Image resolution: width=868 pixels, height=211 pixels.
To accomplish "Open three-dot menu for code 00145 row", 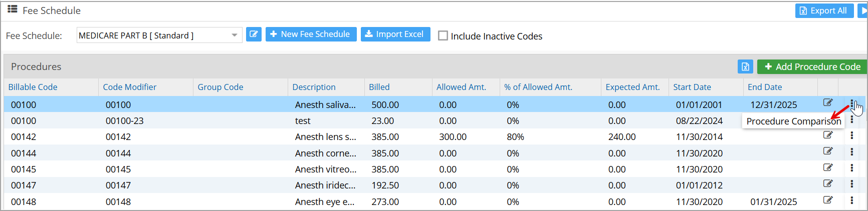I will click(851, 168).
